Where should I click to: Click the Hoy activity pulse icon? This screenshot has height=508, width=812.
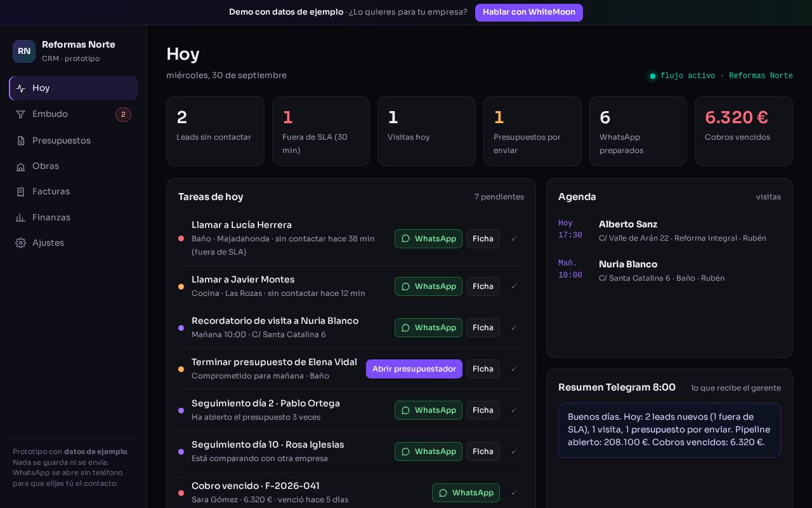(x=21, y=89)
